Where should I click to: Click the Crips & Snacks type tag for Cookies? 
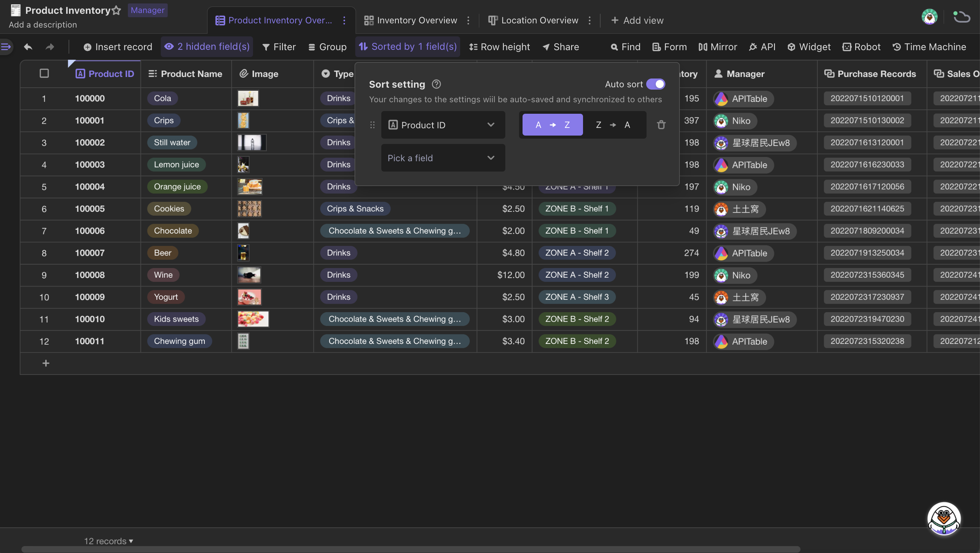(355, 209)
